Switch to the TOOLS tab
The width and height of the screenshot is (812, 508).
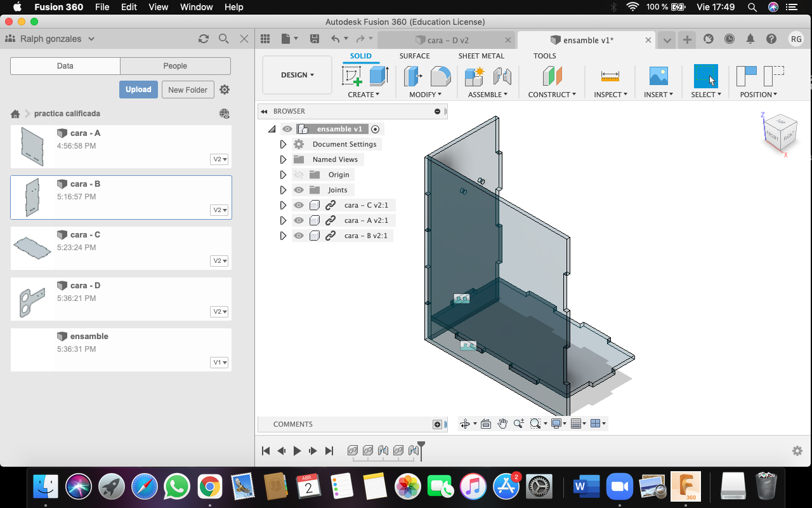click(544, 56)
